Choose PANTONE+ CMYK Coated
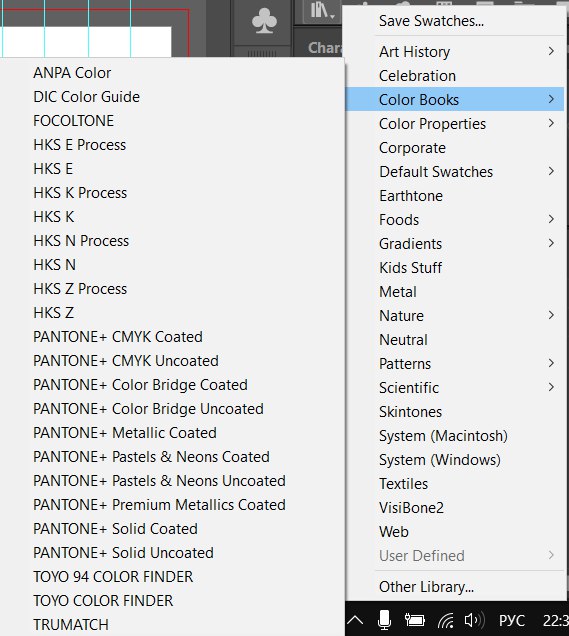This screenshot has height=636, width=569. (172, 337)
